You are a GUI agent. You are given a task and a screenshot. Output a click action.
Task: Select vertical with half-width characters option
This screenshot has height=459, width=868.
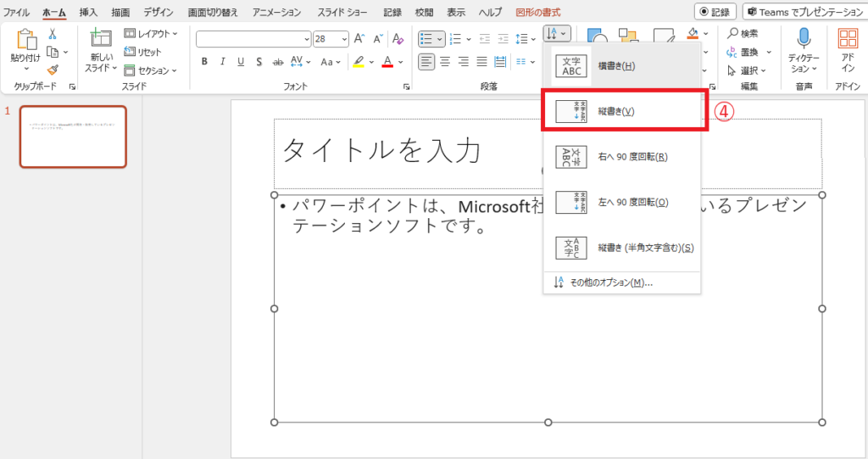pyautogui.click(x=622, y=248)
